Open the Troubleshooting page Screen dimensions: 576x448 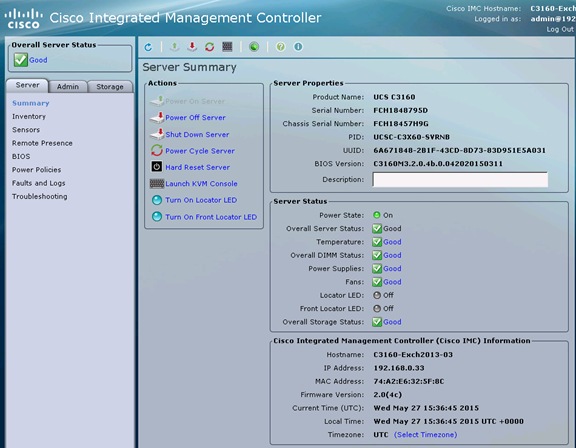[39, 196]
